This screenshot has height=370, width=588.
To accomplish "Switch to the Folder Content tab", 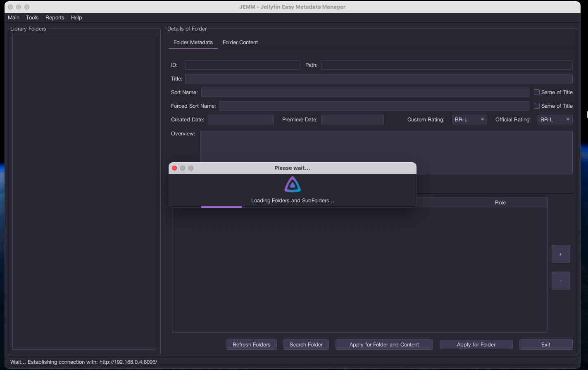I will click(x=240, y=42).
